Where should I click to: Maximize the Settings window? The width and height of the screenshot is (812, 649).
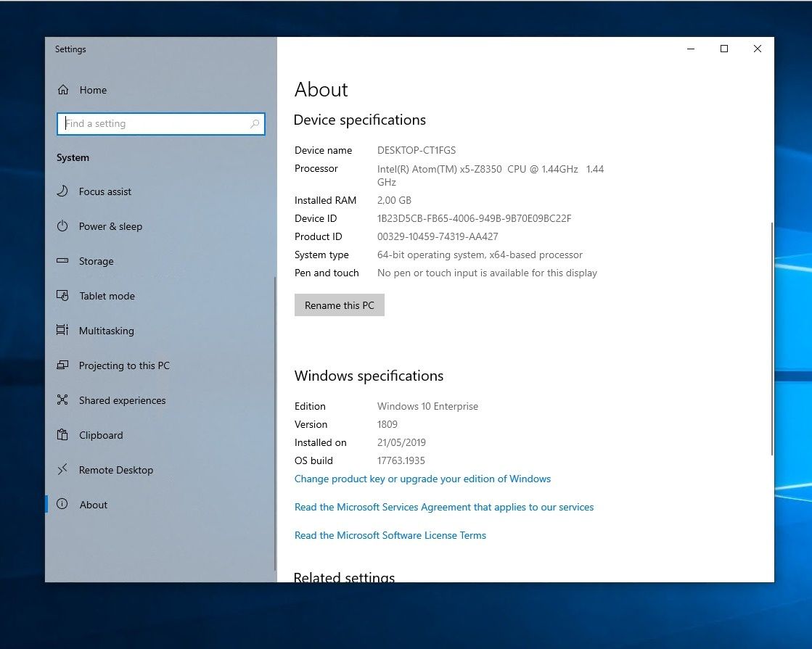coord(724,49)
